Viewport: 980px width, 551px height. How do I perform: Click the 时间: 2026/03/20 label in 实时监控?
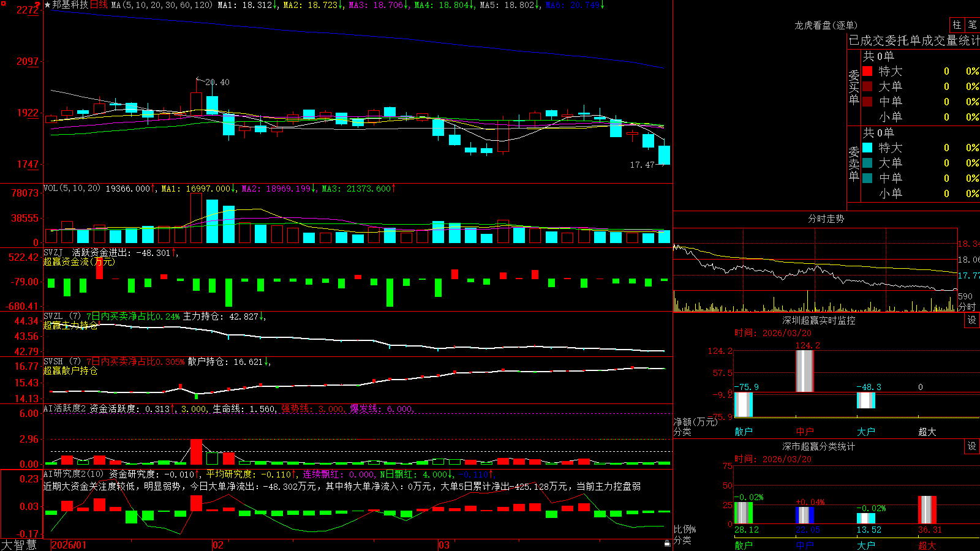pyautogui.click(x=773, y=333)
